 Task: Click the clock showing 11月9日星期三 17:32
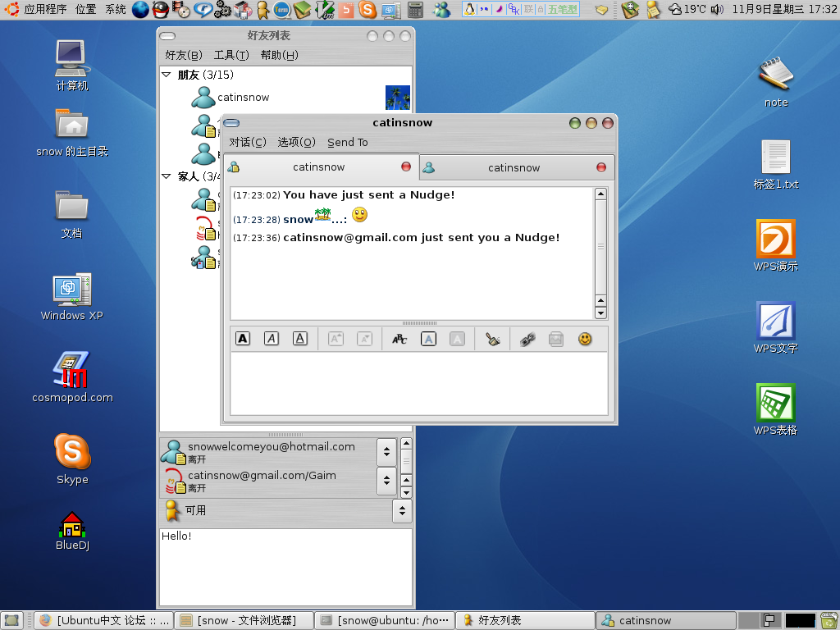coord(784,9)
